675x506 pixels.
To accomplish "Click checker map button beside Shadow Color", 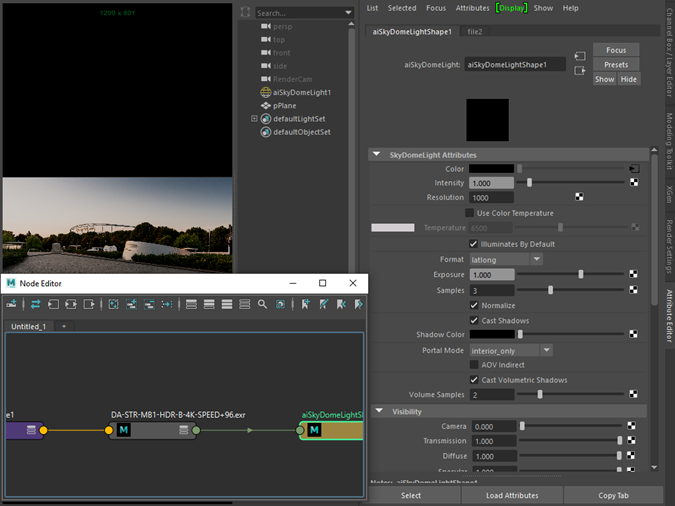I will point(633,334).
